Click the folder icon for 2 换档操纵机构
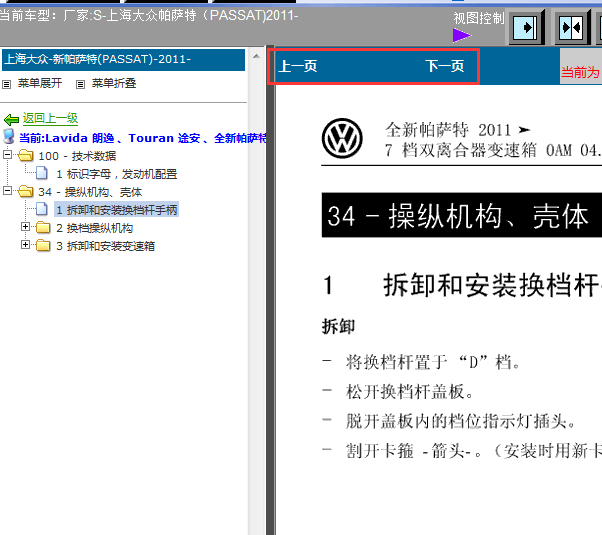This screenshot has width=602, height=535. [43, 228]
